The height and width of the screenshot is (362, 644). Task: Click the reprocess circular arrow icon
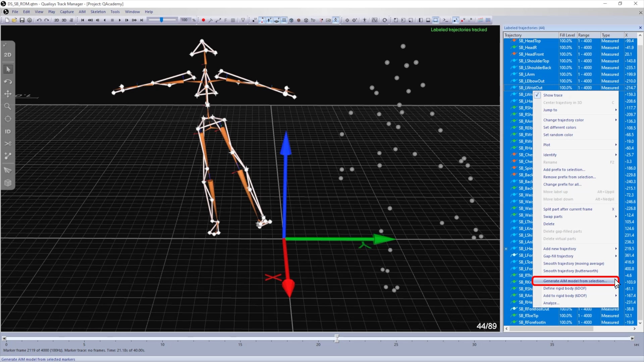coord(385,20)
